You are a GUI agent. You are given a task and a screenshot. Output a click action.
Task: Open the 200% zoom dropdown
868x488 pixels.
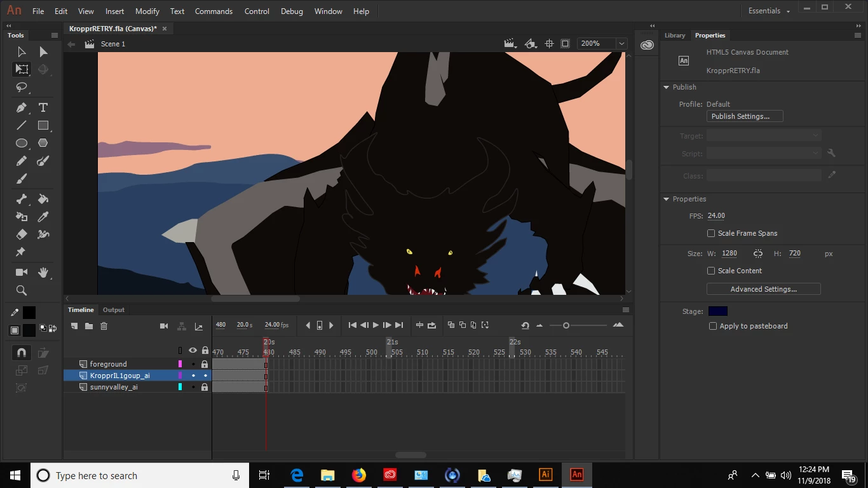point(621,44)
